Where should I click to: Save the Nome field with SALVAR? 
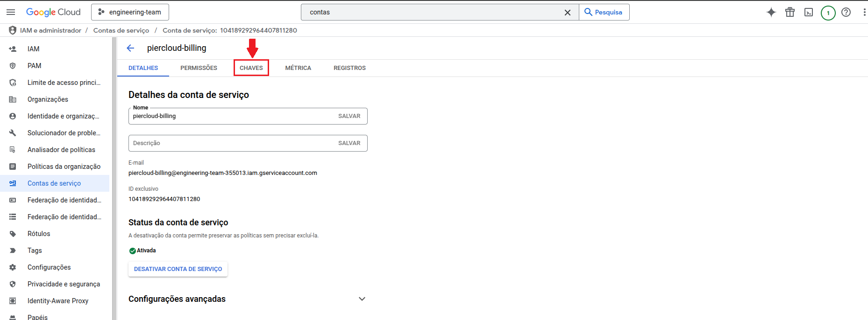coord(349,116)
